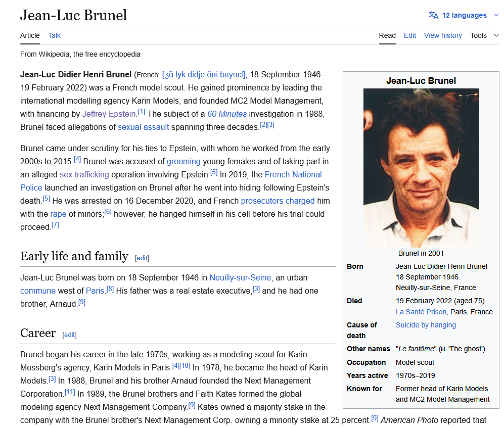Click citation [11] after Next Management Corporation
Image resolution: width=504 pixels, height=428 pixels.
point(70,392)
